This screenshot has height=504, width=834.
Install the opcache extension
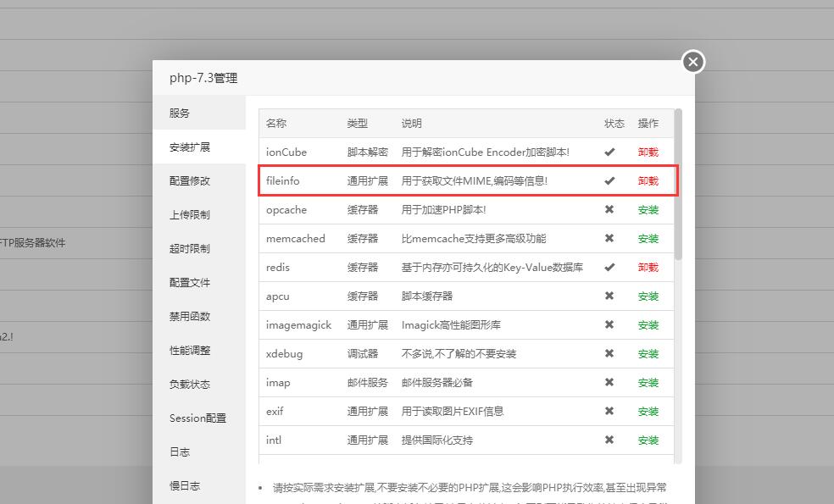(x=648, y=210)
